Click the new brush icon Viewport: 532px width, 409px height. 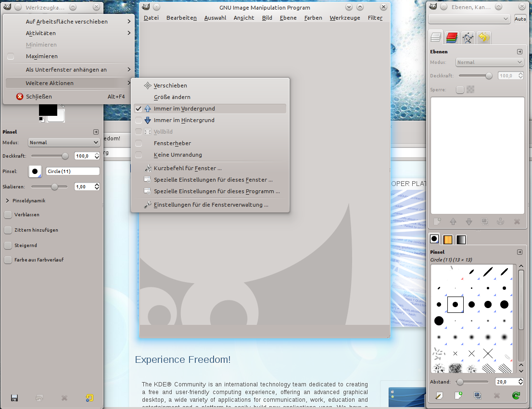[458, 396]
